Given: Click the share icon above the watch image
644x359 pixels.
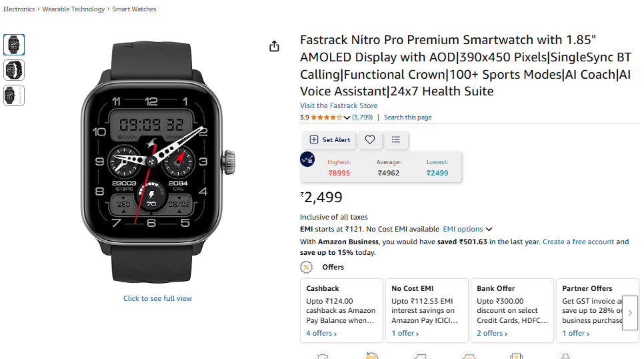Looking at the screenshot, I should pos(274,46).
